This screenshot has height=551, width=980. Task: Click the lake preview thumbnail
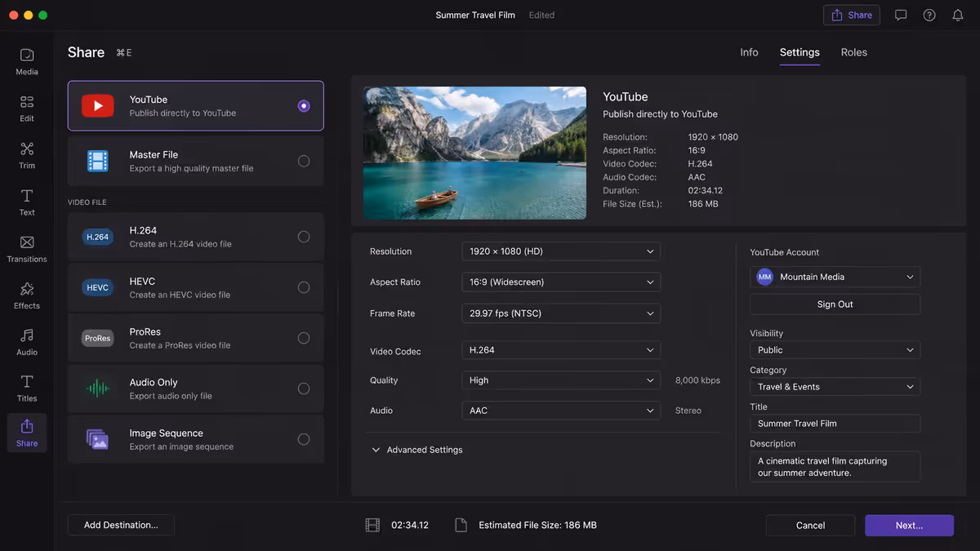pyautogui.click(x=474, y=153)
